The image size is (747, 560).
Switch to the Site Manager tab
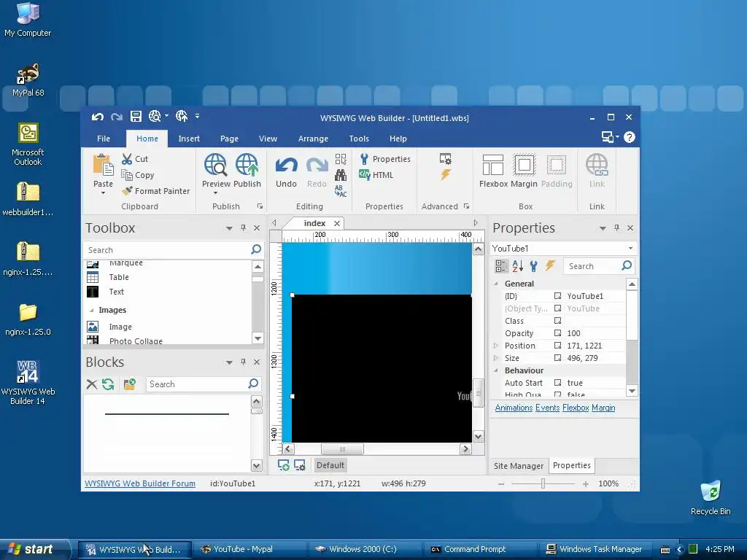pos(519,466)
